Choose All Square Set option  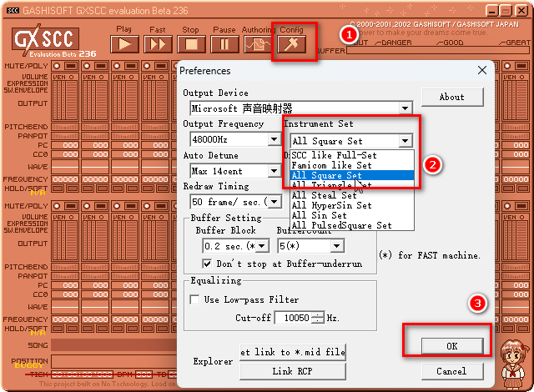pos(352,175)
